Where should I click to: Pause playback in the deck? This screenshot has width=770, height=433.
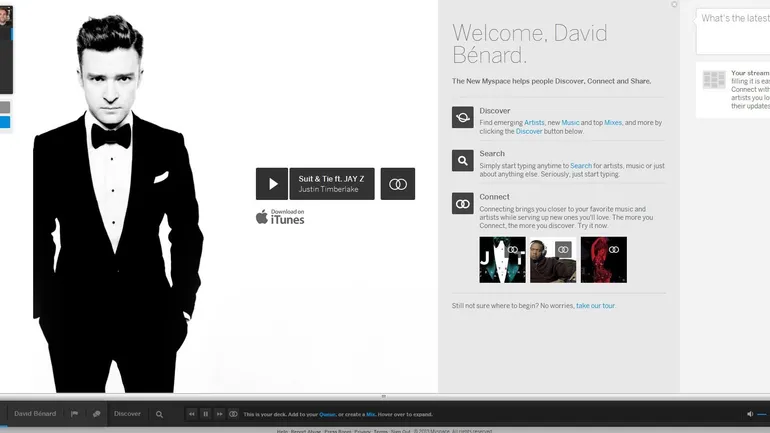206,414
